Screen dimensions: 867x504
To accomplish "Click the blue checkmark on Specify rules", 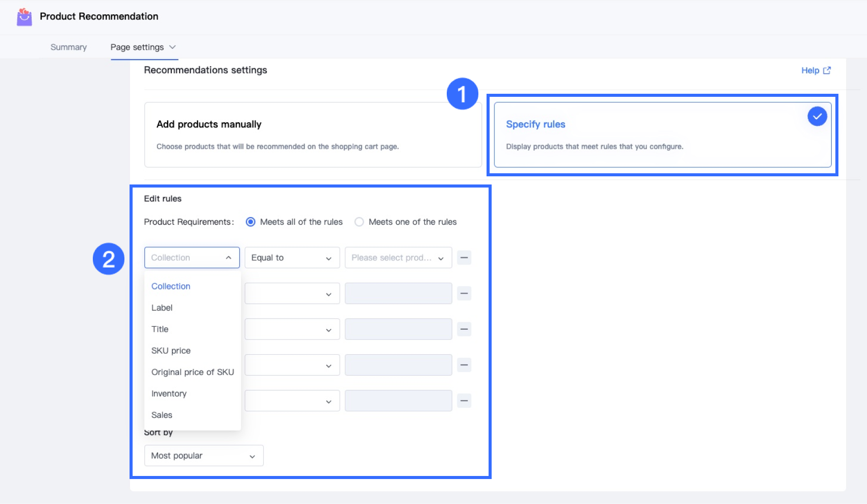I will tap(817, 117).
